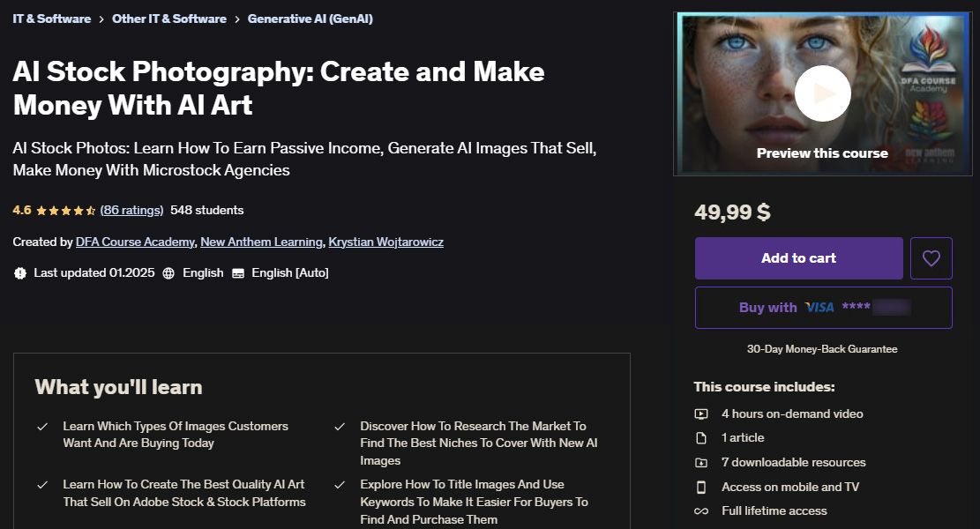The image size is (980, 529).
Task: Click the What you'll learn heading
Action: tap(119, 387)
